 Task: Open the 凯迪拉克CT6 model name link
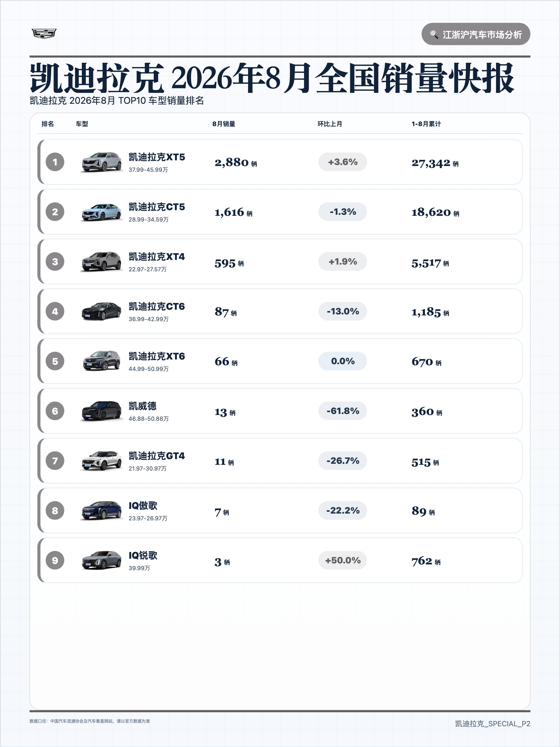click(x=157, y=307)
